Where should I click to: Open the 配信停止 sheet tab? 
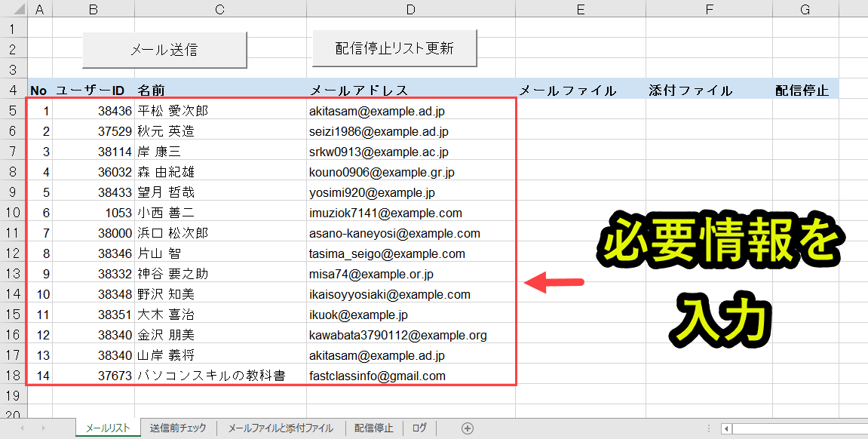374,428
